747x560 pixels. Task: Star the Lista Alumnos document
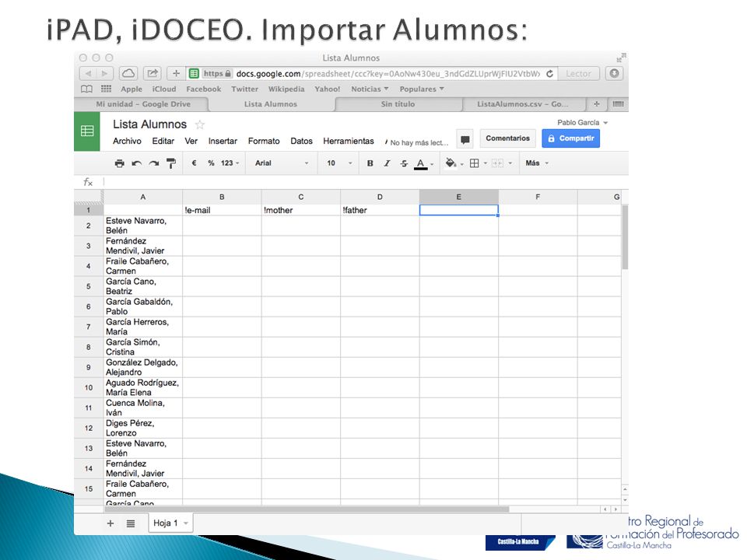[x=200, y=124]
